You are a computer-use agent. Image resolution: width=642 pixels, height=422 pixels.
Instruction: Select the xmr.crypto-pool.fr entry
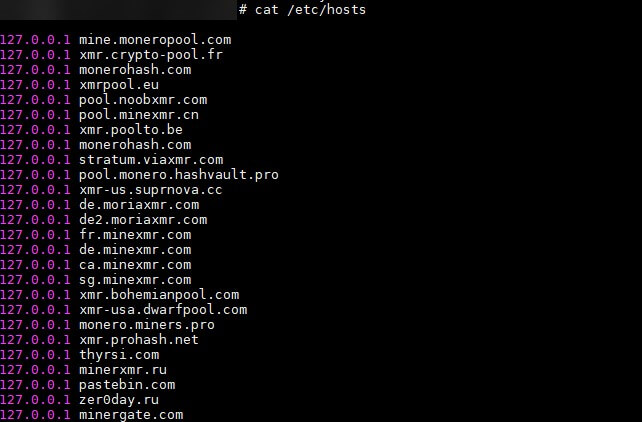pyautogui.click(x=151, y=55)
